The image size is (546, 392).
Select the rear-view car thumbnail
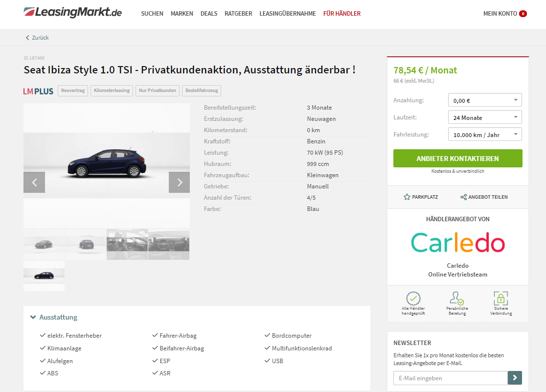(86, 244)
